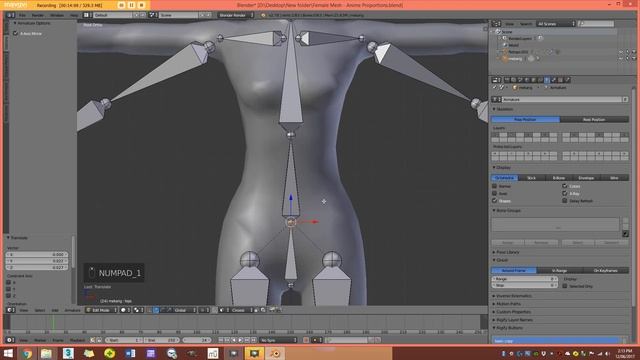Set ghost type to In Range
Image resolution: width=640 pixels, height=360 pixels.
[559, 271]
